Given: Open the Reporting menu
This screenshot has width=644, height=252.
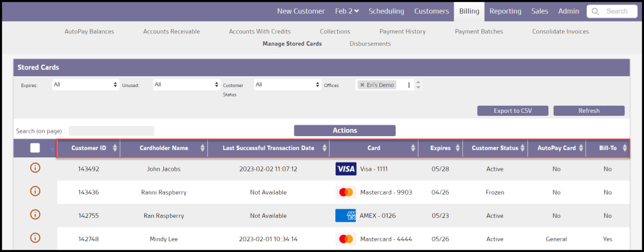Looking at the screenshot, I should pyautogui.click(x=505, y=11).
